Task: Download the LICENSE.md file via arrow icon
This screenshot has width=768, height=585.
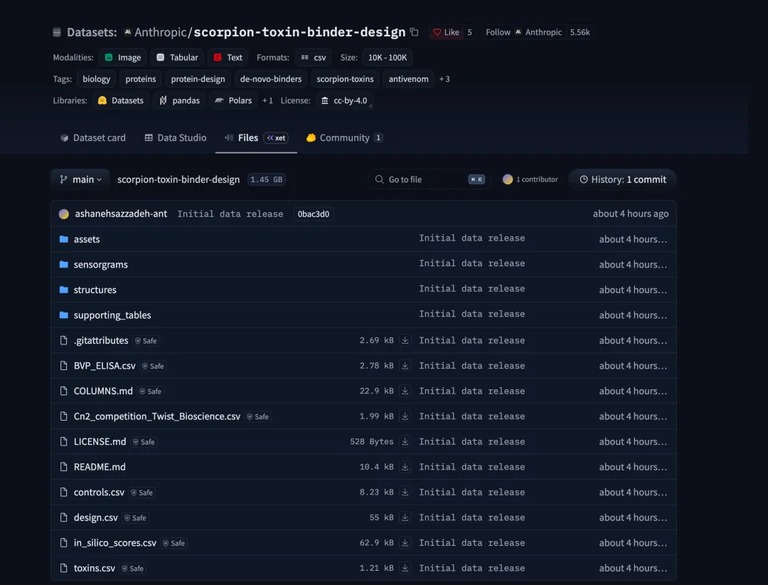Action: click(405, 441)
